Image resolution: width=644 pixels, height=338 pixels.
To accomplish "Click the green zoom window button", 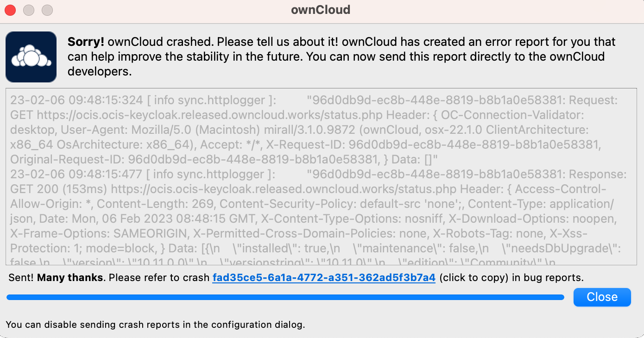I will 47,9.
